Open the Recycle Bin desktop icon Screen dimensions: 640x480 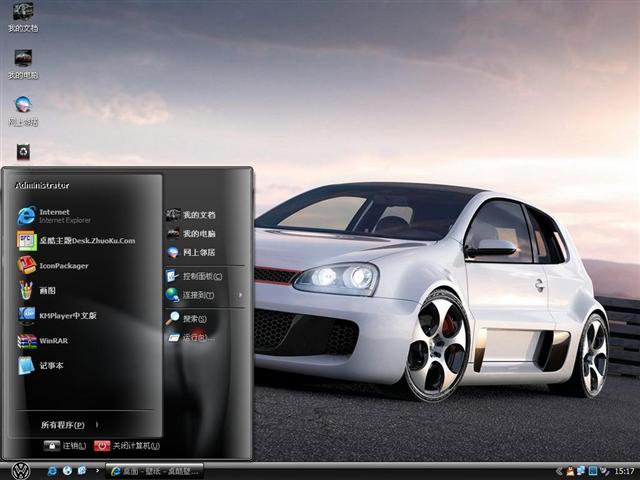tap(23, 151)
